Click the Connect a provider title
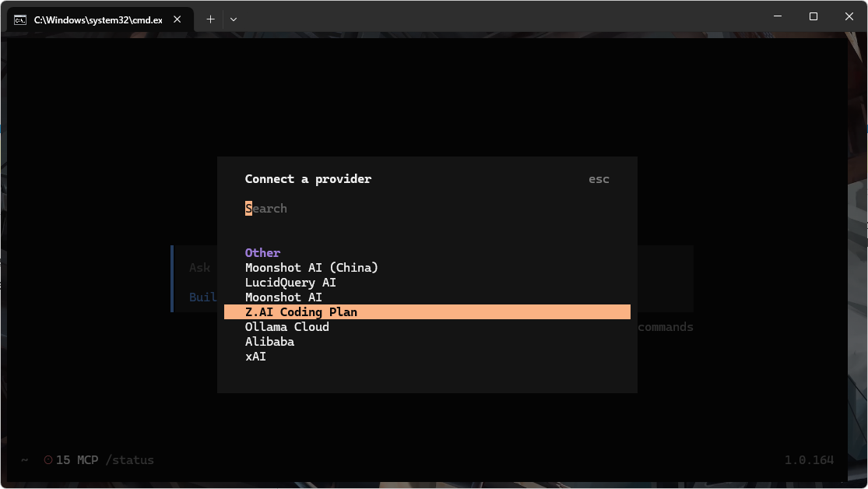The width and height of the screenshot is (868, 489). point(308,179)
